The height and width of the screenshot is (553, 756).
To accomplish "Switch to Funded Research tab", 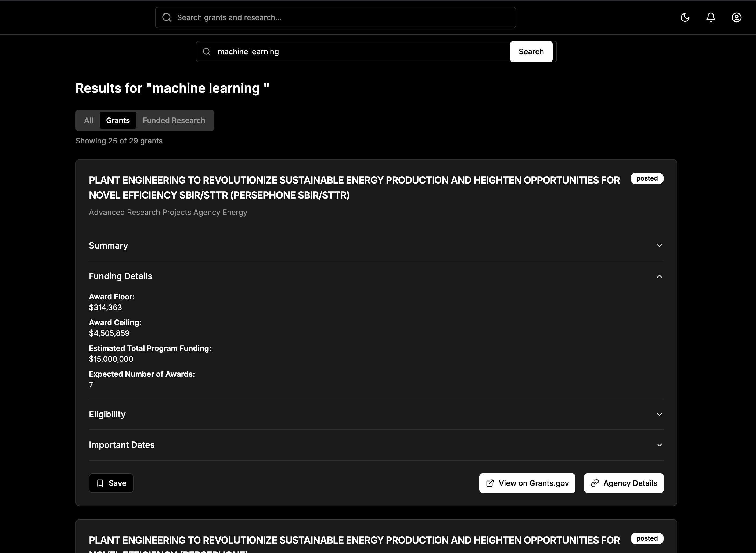I will [x=174, y=120].
